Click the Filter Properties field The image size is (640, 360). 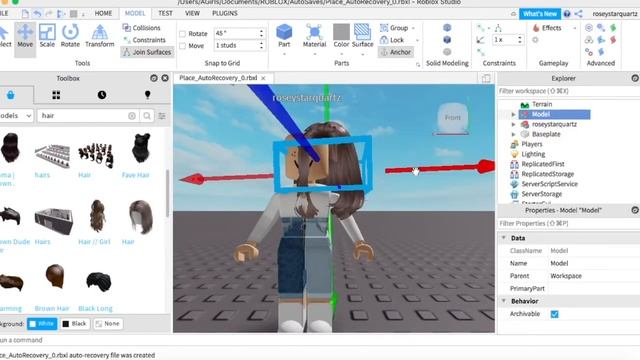pyautogui.click(x=567, y=224)
